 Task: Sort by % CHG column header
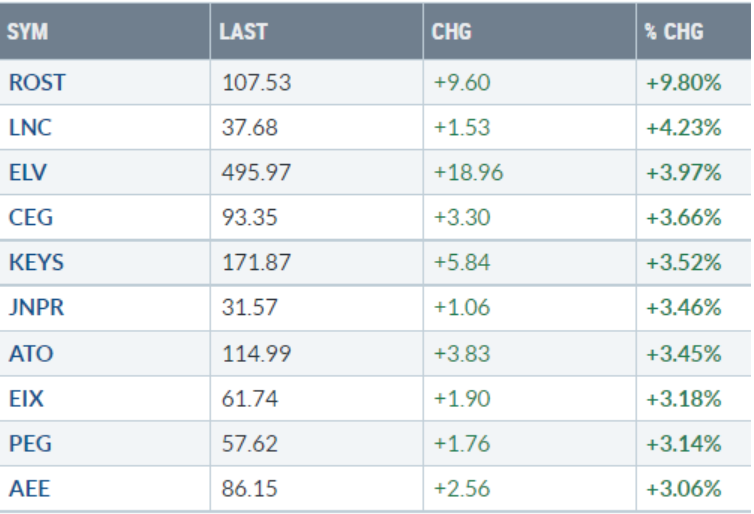point(674,33)
